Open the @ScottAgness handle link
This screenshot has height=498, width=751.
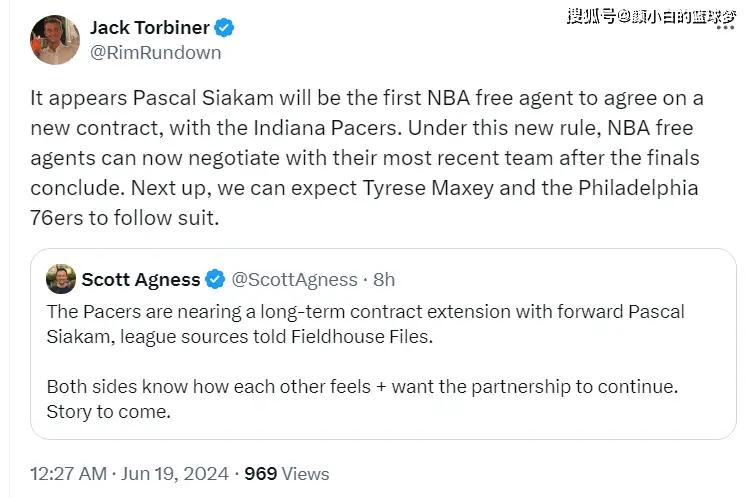pos(294,279)
